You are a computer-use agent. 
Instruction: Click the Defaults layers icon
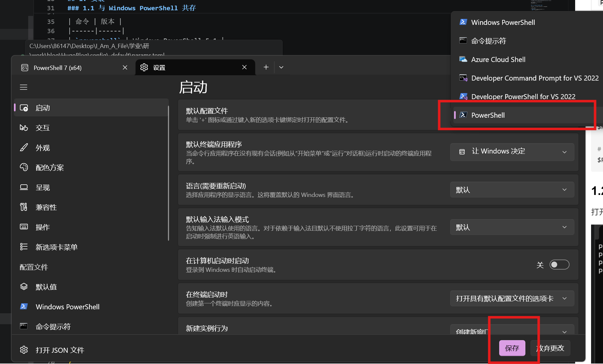pos(24,286)
